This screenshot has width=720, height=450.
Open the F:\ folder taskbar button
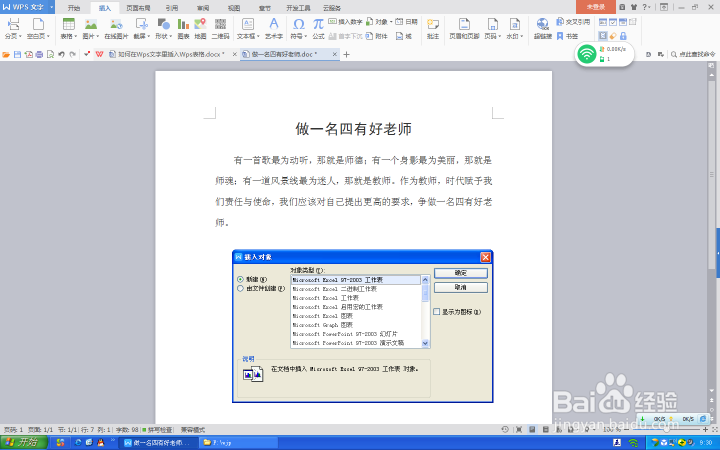[239, 443]
